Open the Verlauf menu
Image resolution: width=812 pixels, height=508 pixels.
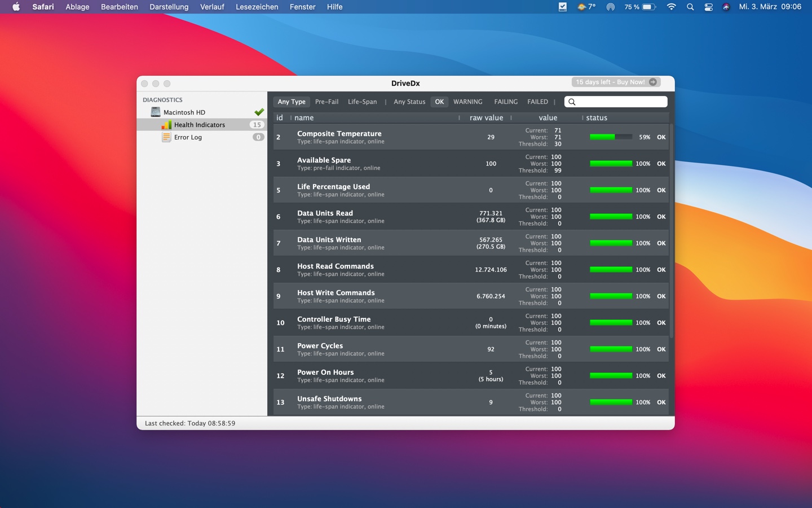pyautogui.click(x=212, y=7)
